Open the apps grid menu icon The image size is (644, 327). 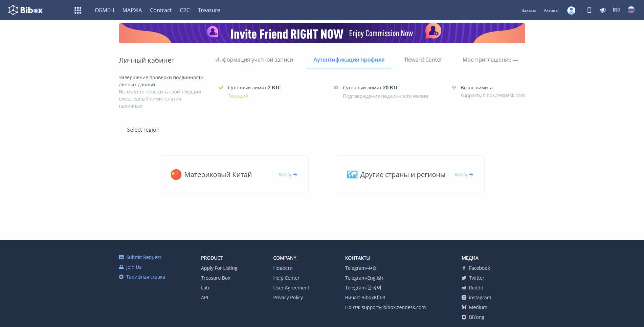(78, 10)
